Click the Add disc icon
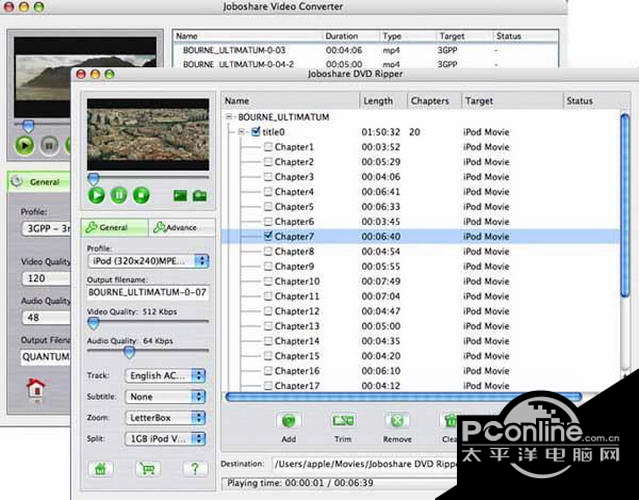The width and height of the screenshot is (639, 500). 289,421
